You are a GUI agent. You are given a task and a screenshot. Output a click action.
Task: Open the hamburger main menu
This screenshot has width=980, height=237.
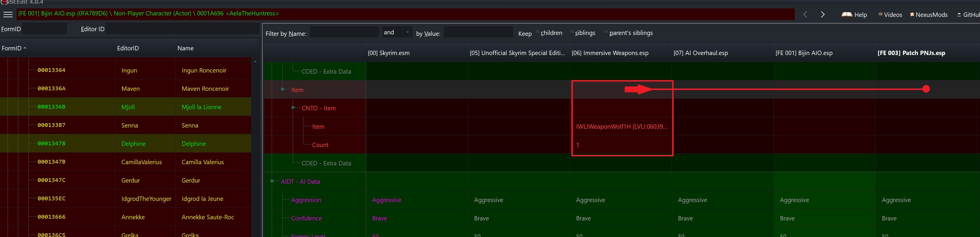(x=8, y=15)
